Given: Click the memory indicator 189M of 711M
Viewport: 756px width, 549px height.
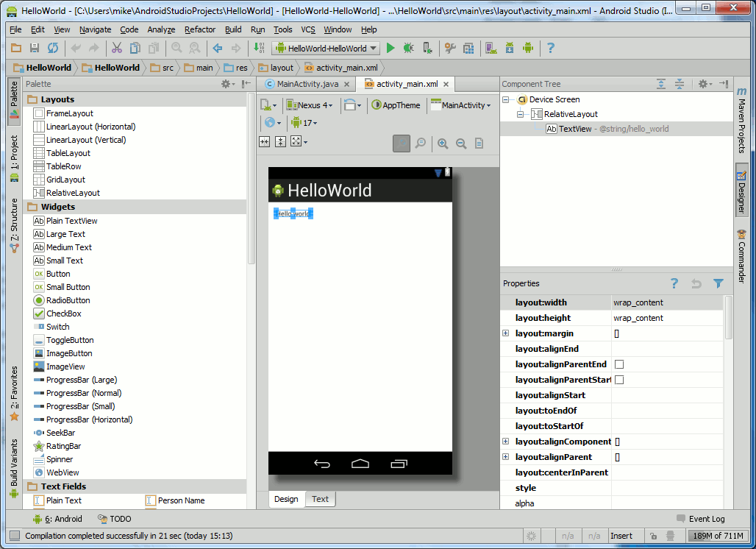Looking at the screenshot, I should 718,536.
